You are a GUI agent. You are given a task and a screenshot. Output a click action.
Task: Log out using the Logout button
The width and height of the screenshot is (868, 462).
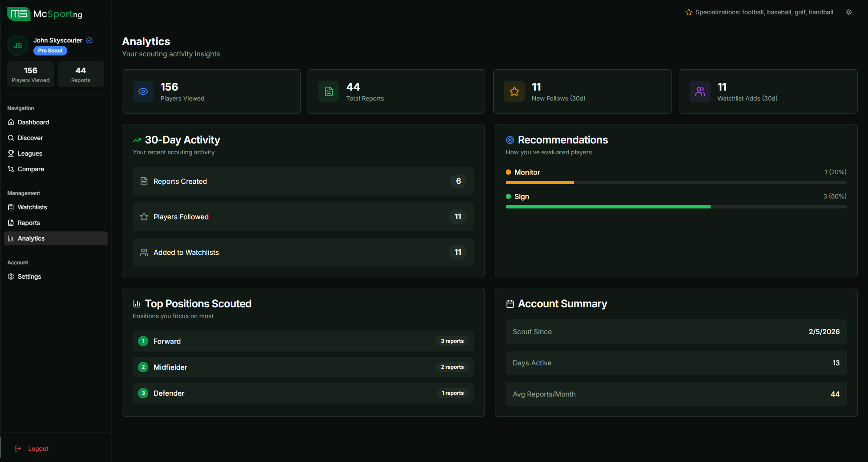pyautogui.click(x=38, y=449)
